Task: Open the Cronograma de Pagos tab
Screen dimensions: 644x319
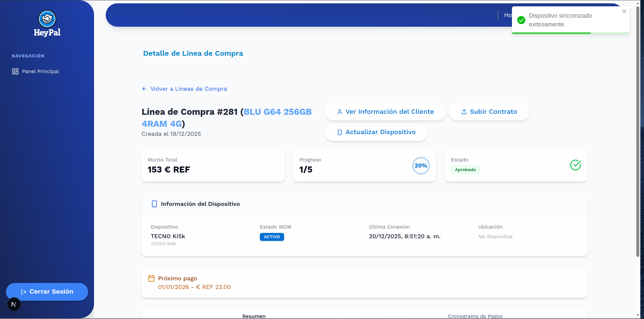Action: [x=475, y=316]
